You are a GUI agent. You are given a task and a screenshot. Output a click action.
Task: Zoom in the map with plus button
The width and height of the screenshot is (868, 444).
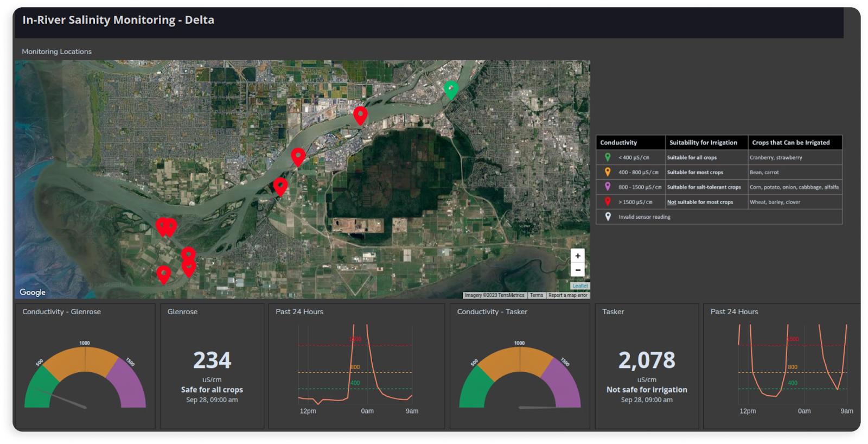(578, 256)
